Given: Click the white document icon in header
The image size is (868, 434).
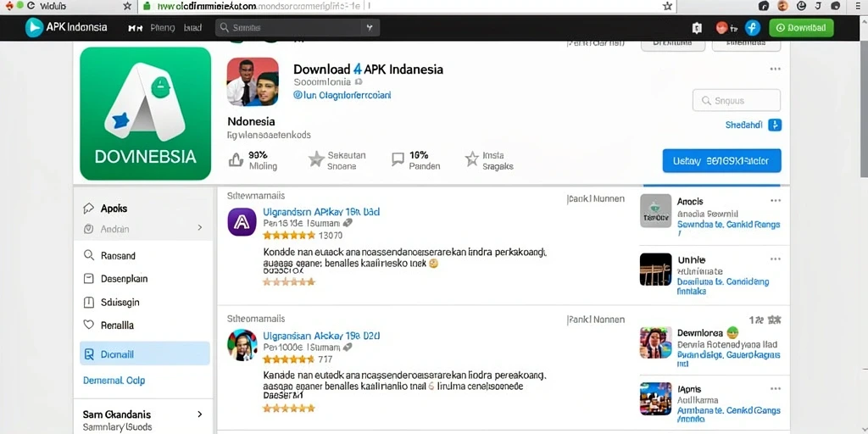Looking at the screenshot, I should 697,28.
